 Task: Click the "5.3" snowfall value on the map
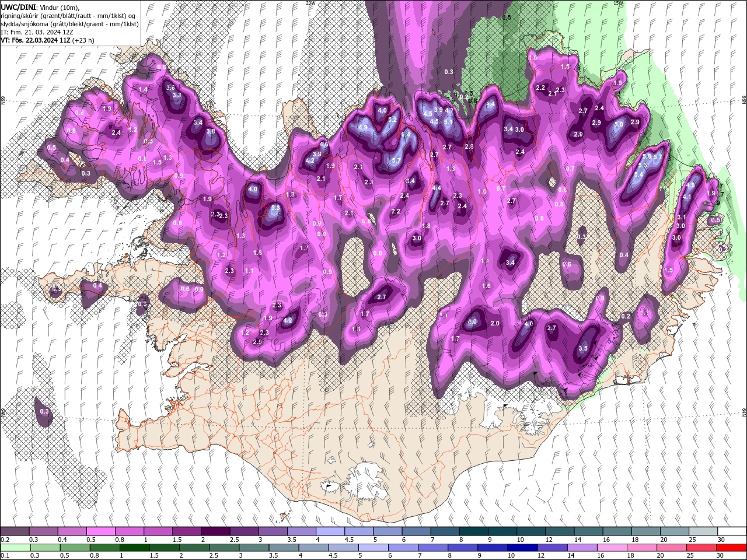275,207
